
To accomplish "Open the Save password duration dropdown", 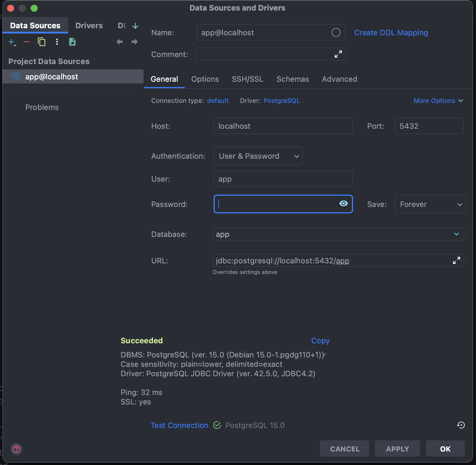I will (x=430, y=204).
